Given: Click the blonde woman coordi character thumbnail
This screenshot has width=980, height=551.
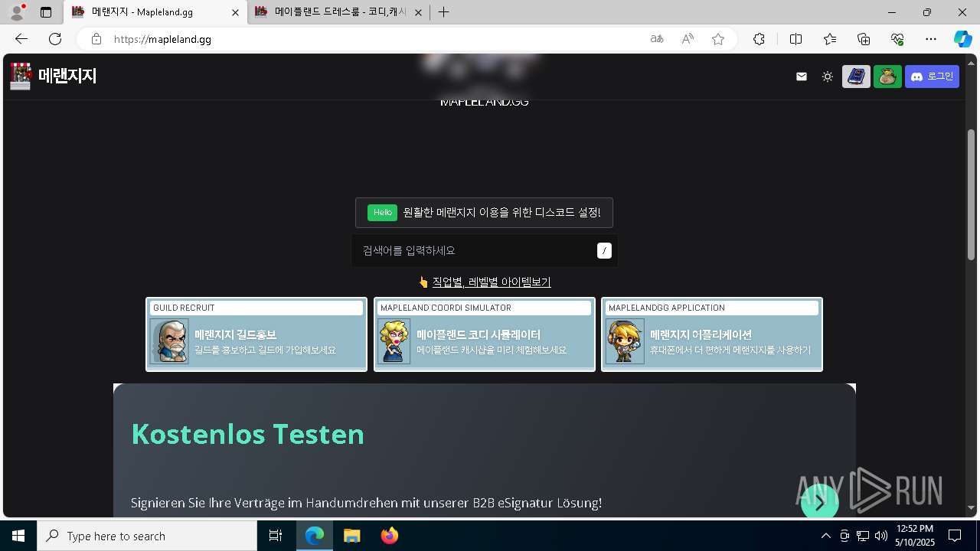Looking at the screenshot, I should point(394,341).
